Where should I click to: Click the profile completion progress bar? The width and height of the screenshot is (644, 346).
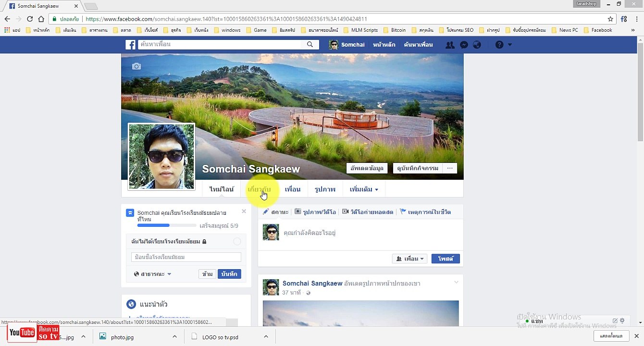pos(167,225)
